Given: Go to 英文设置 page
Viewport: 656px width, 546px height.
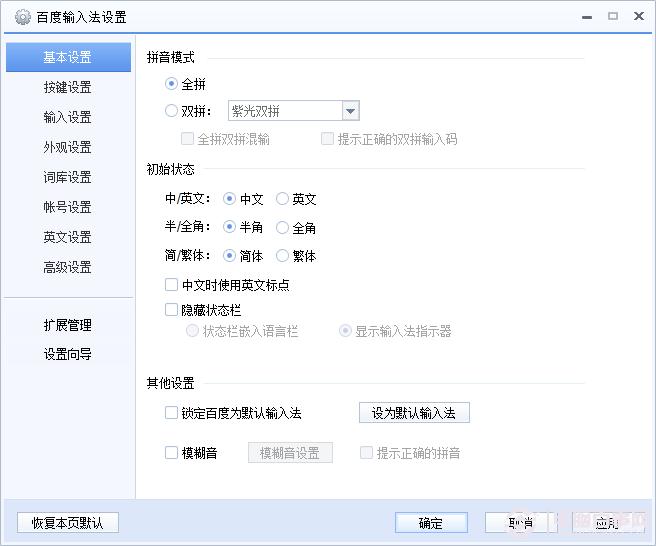Looking at the screenshot, I should (x=67, y=237).
